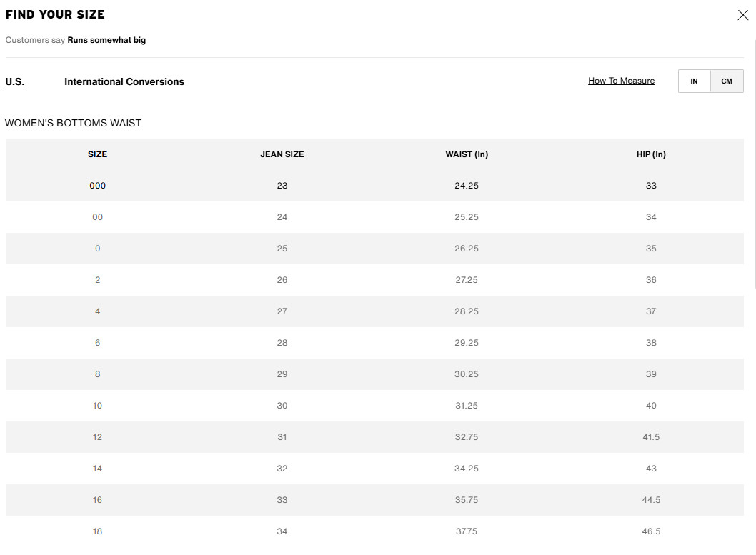
Task: Close the Find Your Size dialog
Action: [x=742, y=15]
